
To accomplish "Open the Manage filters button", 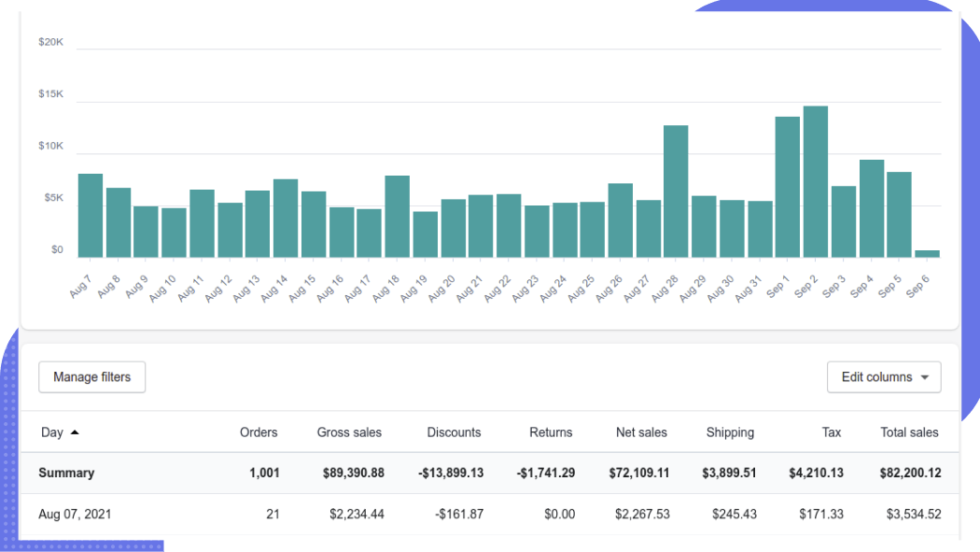I will point(91,377).
